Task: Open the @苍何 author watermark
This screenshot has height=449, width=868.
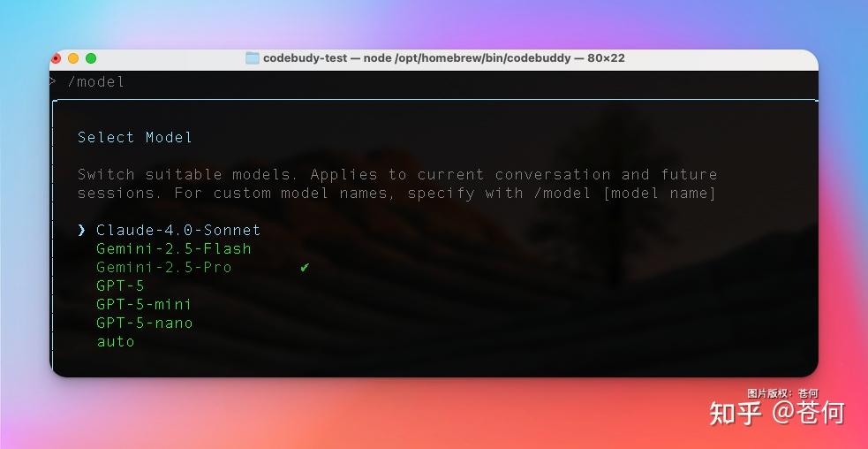Action: point(808,413)
